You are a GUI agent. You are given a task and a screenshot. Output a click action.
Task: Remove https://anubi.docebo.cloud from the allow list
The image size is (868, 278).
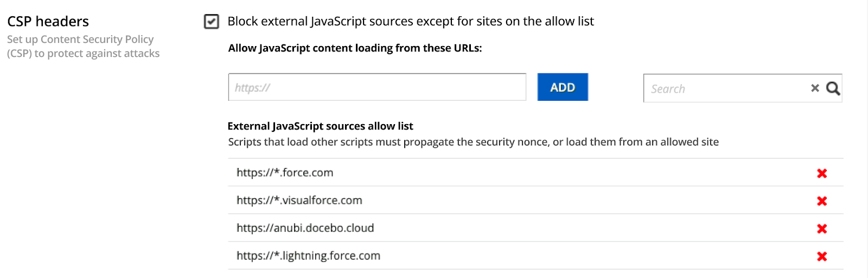(821, 229)
